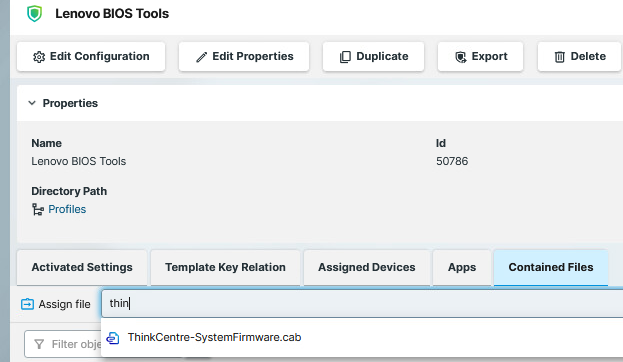Click the Filter objects input field
The height and width of the screenshot is (362, 623).
[x=64, y=344]
